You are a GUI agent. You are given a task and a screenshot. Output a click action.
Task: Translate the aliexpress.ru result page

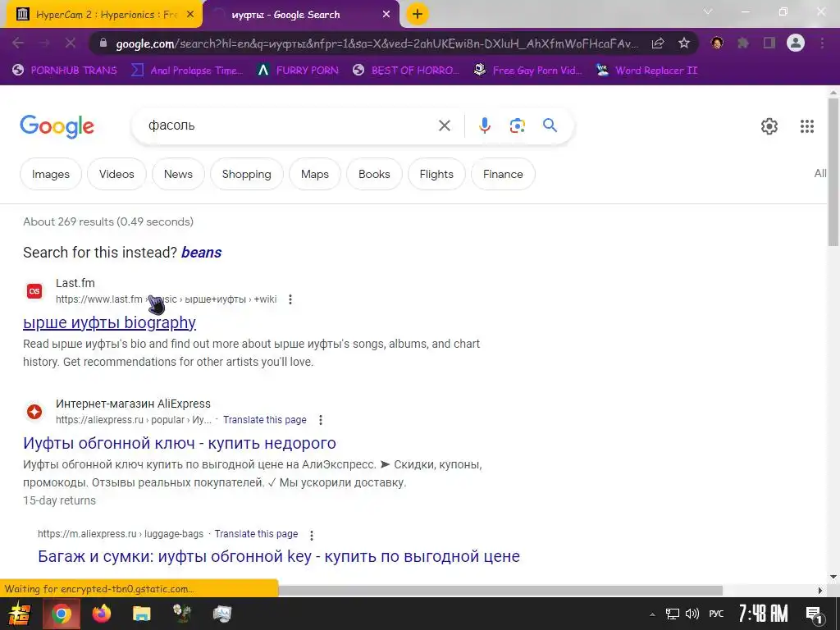click(x=265, y=420)
